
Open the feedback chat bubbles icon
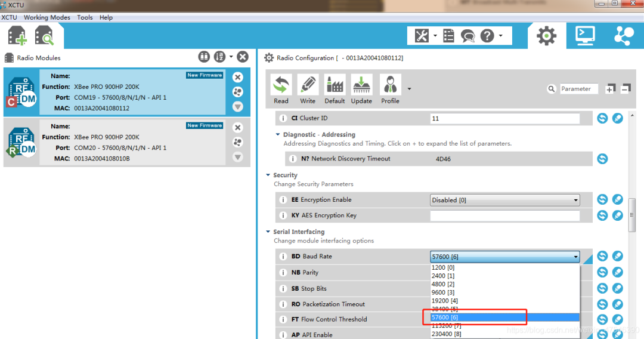click(x=468, y=36)
